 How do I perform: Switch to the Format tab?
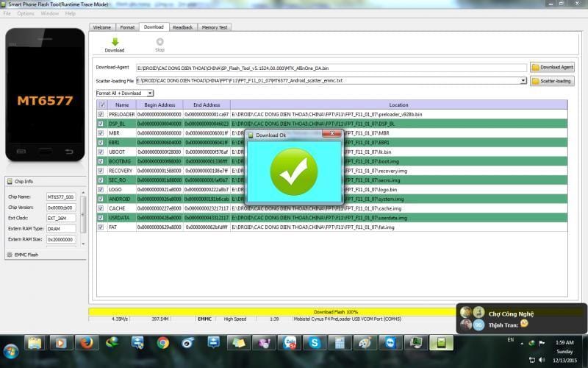click(x=127, y=27)
